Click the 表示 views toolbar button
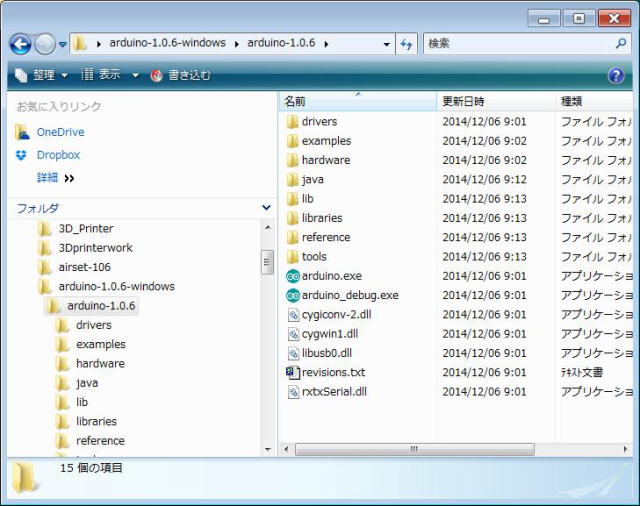The image size is (640, 506). [100, 75]
